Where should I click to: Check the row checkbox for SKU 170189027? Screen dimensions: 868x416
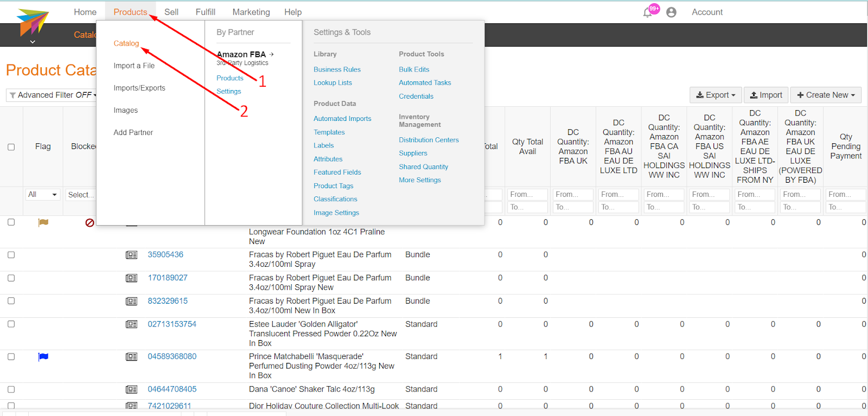(x=11, y=278)
